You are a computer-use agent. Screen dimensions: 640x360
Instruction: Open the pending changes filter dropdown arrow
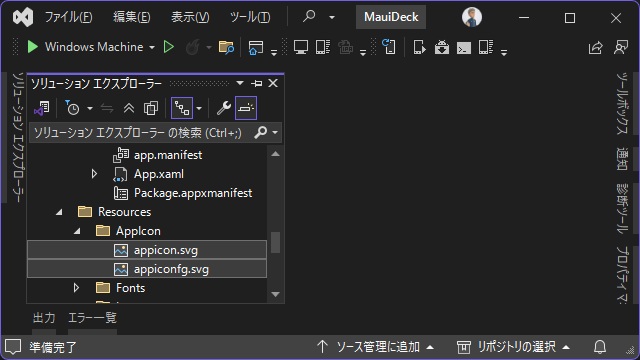point(90,109)
